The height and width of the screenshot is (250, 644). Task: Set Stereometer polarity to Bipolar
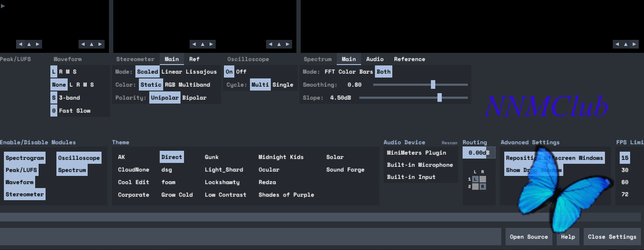[x=194, y=98]
